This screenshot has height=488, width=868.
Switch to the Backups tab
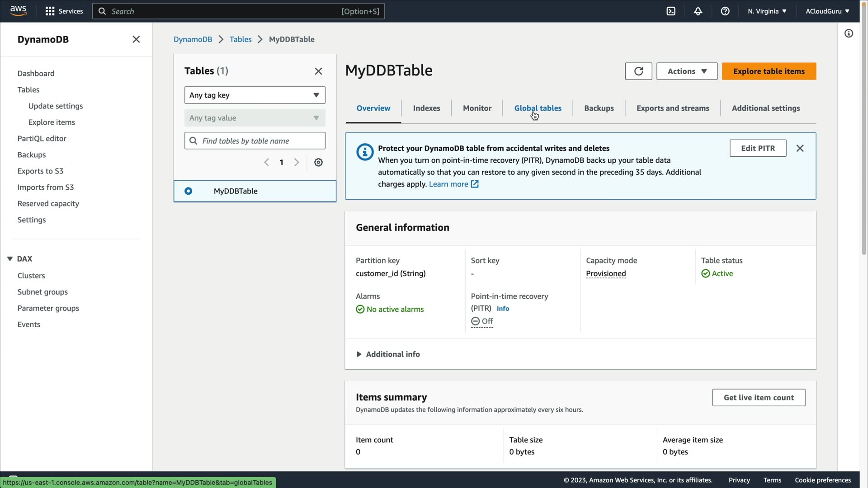coord(599,108)
